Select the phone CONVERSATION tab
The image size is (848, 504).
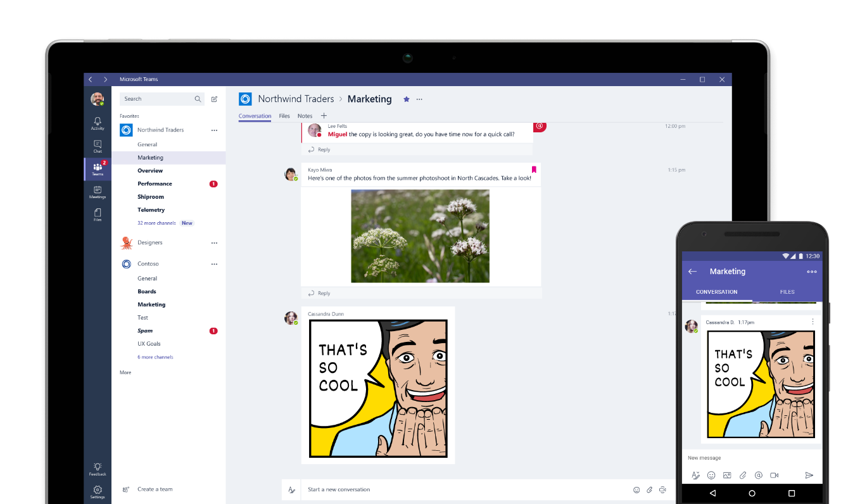[x=717, y=292]
